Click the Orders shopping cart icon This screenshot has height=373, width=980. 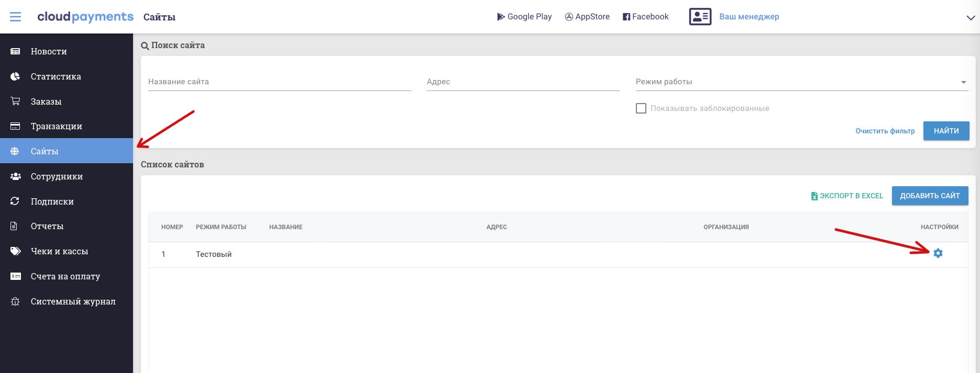point(15,101)
